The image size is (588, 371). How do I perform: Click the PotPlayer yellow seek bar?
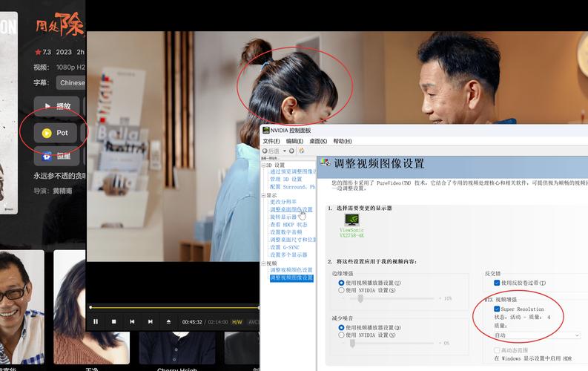[x=174, y=307]
